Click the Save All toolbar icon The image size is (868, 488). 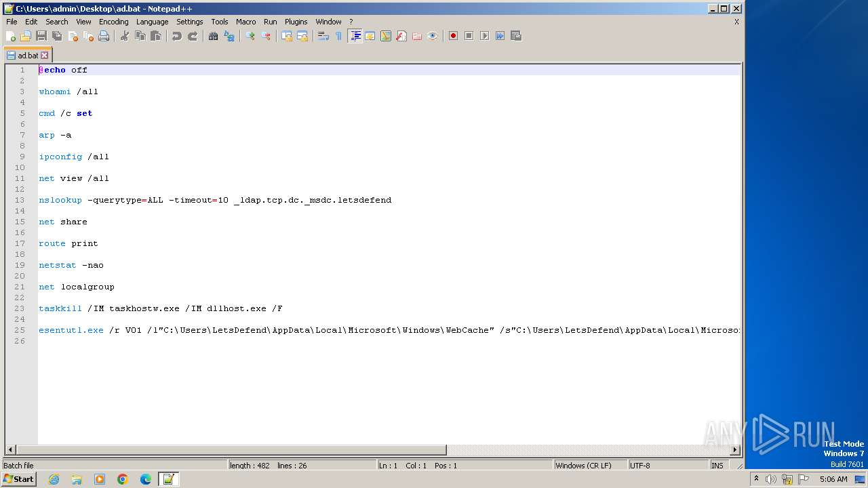(57, 36)
